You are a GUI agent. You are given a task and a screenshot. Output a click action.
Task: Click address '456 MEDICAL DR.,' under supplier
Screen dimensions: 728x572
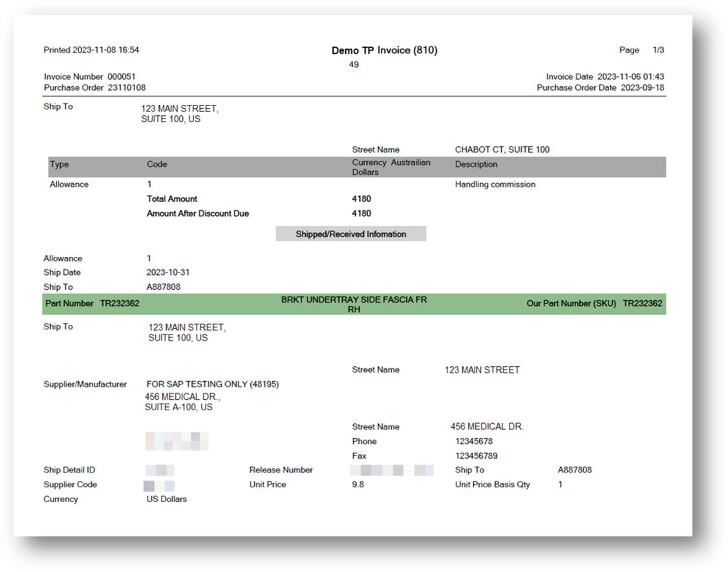click(182, 397)
